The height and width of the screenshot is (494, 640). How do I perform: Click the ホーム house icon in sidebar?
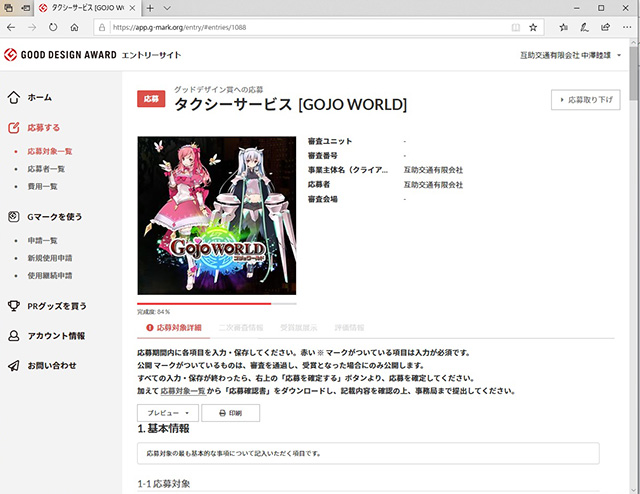[13, 97]
